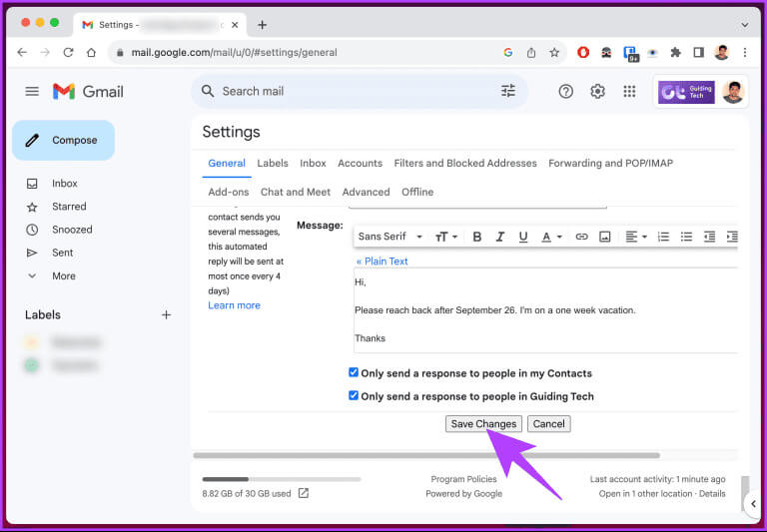This screenshot has height=532, width=767.
Task: Open the Sans Serif font dropdown
Action: click(389, 237)
